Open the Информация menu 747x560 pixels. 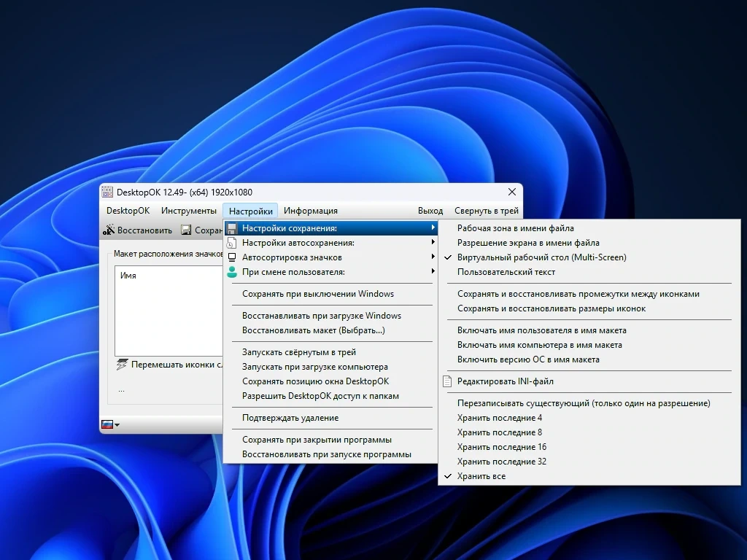coord(311,211)
